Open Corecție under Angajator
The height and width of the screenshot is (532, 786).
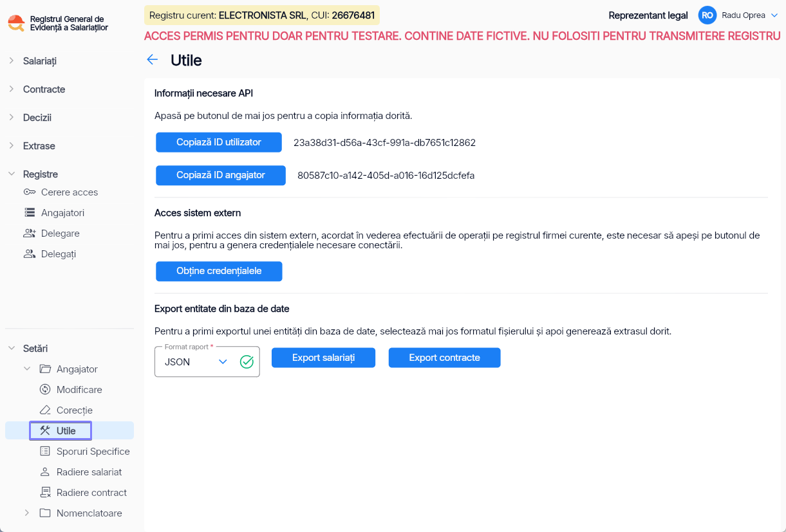(x=75, y=410)
